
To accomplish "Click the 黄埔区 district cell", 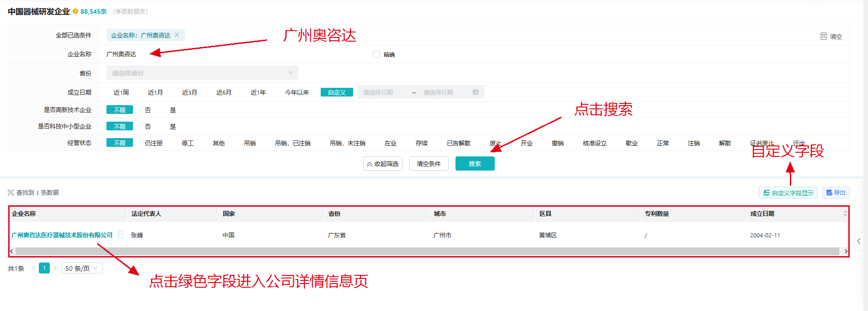I will tap(548, 235).
